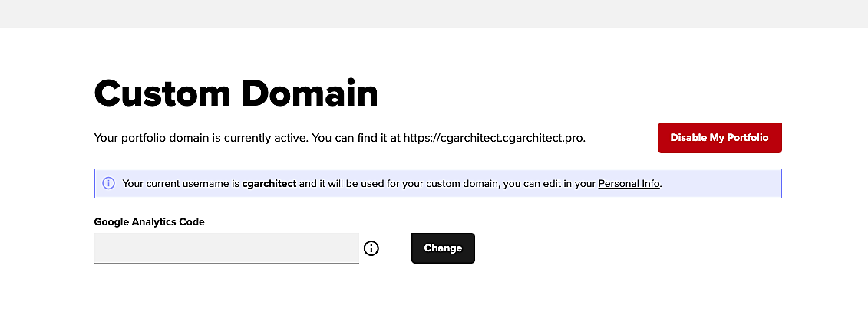Click the blank area below the Change button

tap(443, 295)
